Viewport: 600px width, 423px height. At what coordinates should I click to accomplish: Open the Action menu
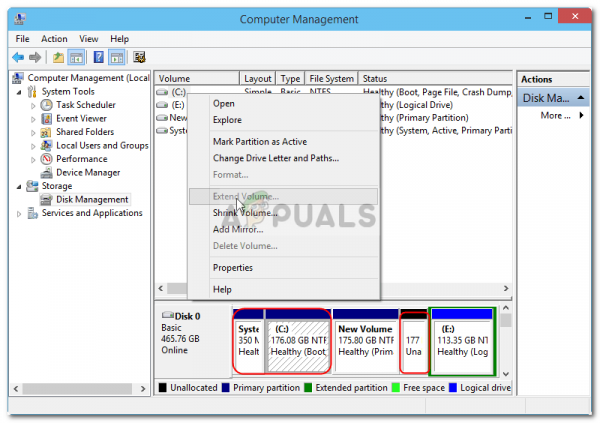tap(54, 39)
